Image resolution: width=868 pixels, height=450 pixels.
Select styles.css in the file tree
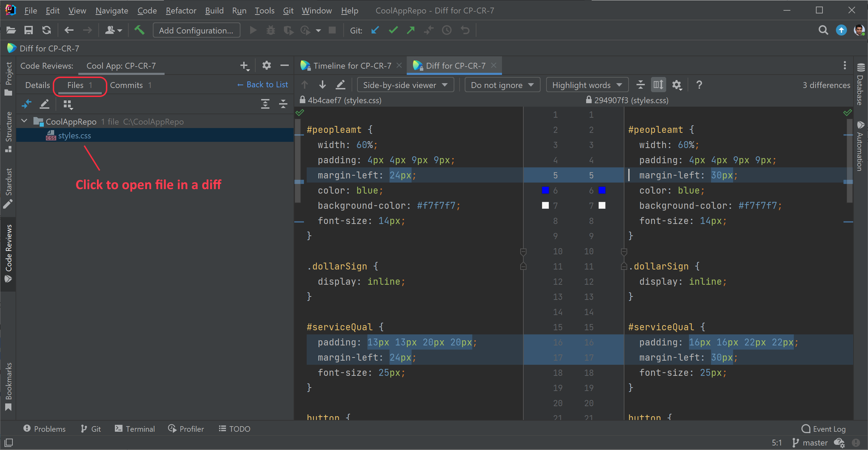(x=75, y=136)
